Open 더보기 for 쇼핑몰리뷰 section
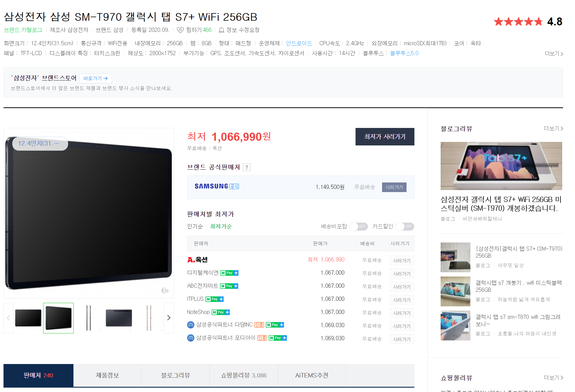The height and width of the screenshot is (392, 575). coord(553,378)
